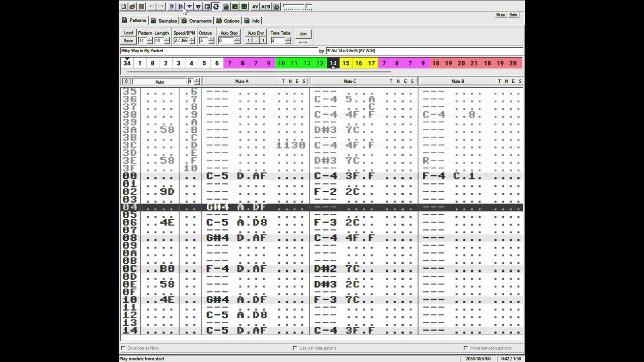Click the Load pattern button

click(x=128, y=33)
